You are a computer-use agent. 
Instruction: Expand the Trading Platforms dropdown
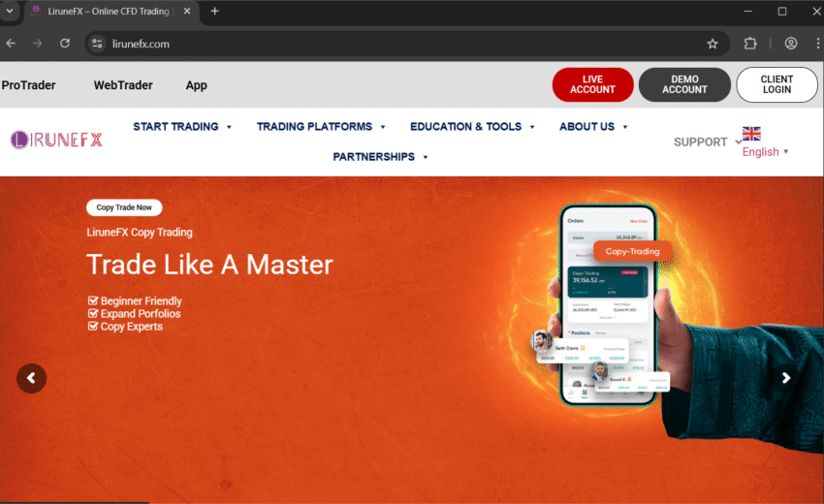[x=321, y=127]
